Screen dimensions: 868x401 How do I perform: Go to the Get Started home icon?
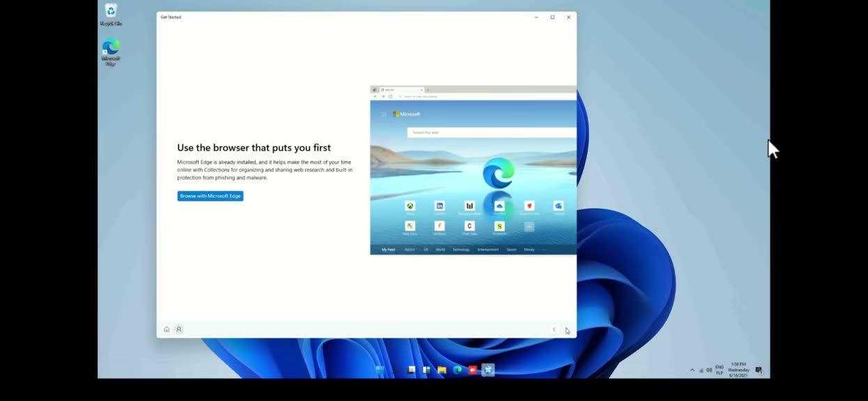coord(166,329)
